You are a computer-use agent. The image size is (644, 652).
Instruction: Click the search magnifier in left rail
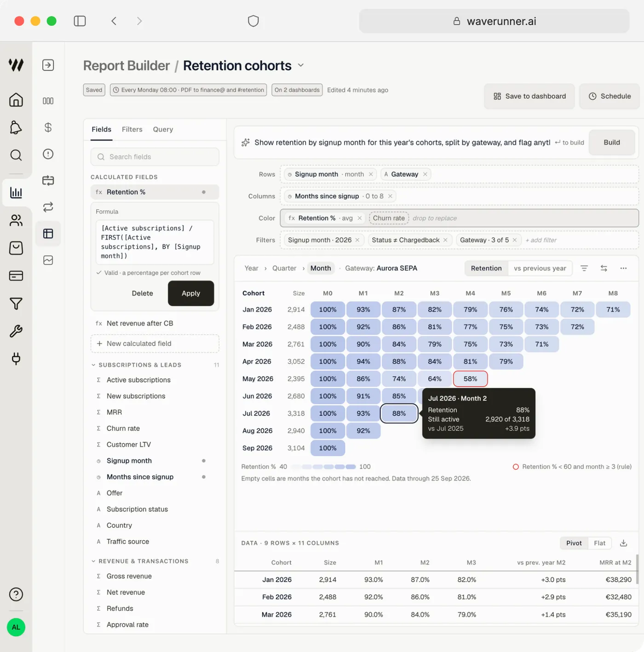16,155
